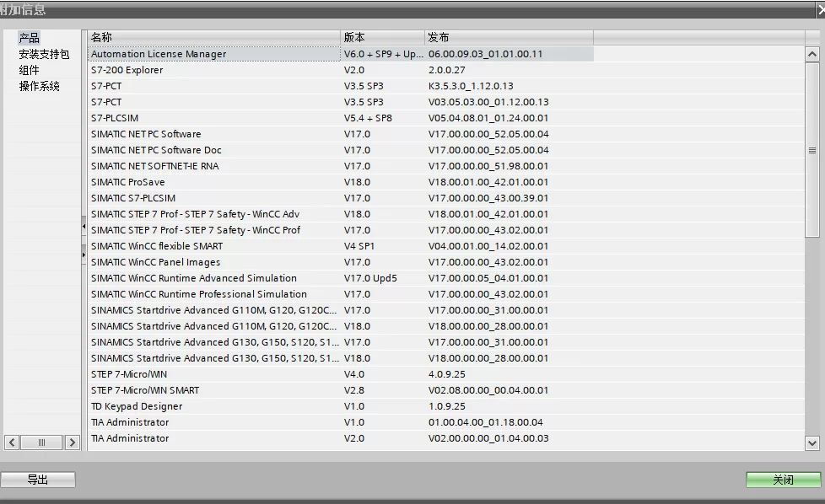Click release value V05.04.08.01_01.24.00.01

point(488,118)
